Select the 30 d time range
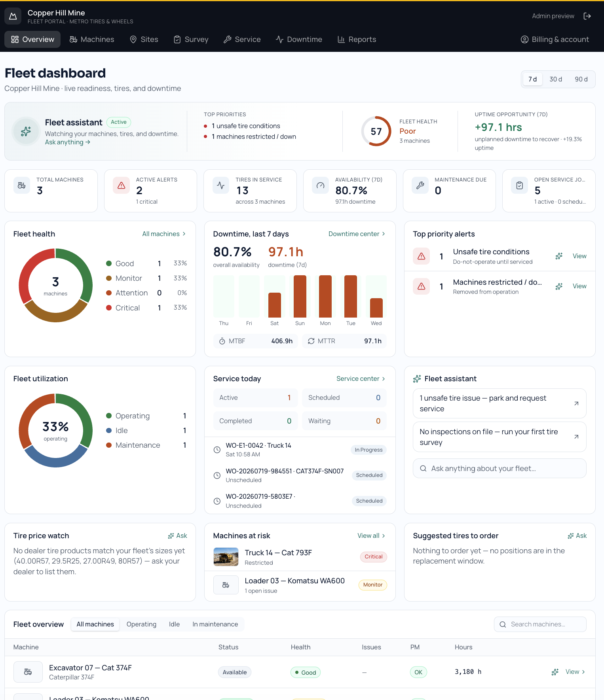Image resolution: width=604 pixels, height=700 pixels. click(556, 79)
